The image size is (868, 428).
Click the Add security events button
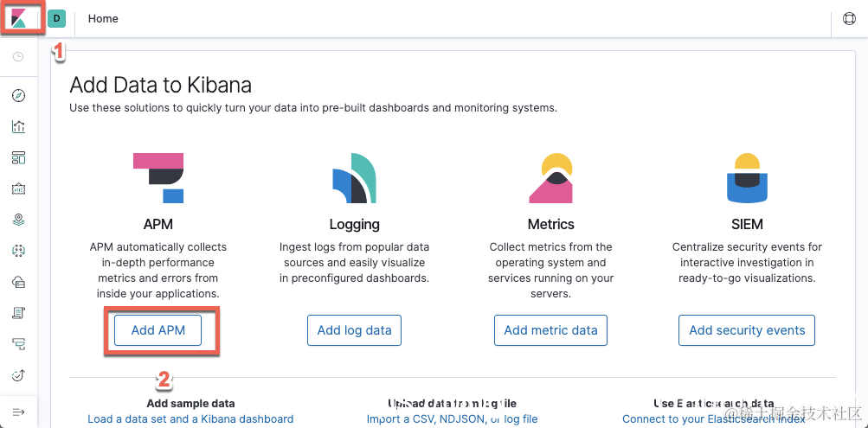click(x=747, y=330)
